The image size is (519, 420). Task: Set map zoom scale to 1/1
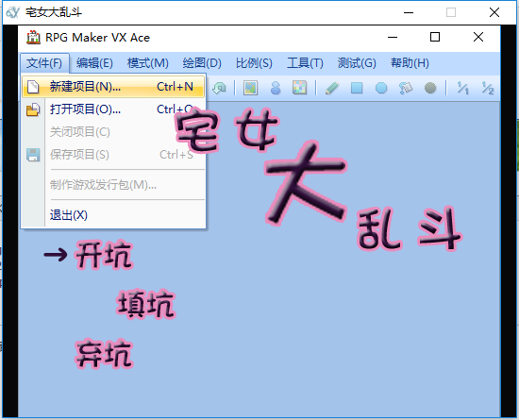pyautogui.click(x=462, y=88)
